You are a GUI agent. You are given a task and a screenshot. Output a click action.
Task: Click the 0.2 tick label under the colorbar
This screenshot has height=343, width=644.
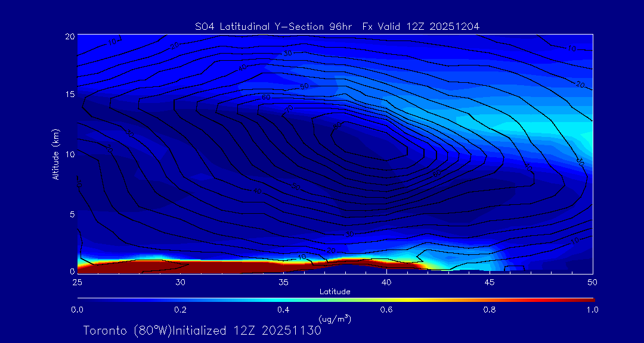coord(180,310)
